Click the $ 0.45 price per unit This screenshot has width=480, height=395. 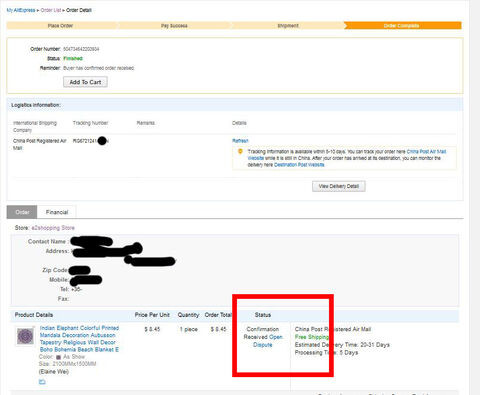[152, 329]
